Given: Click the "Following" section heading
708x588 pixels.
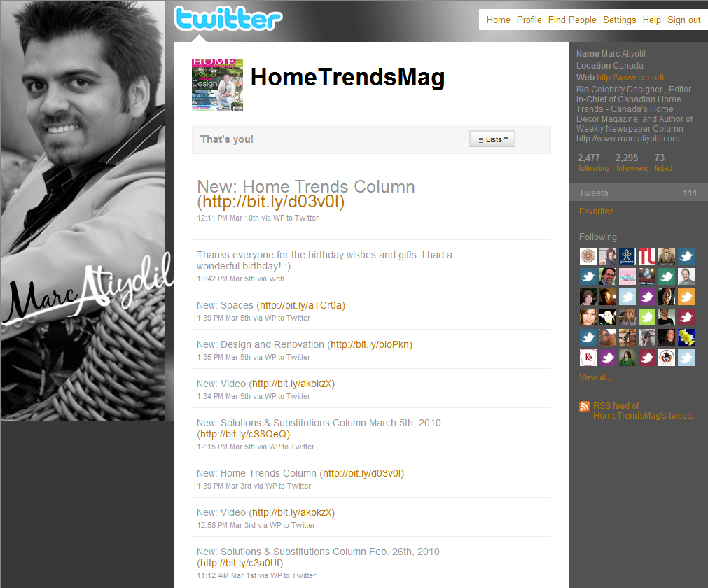Looking at the screenshot, I should pos(598,237).
